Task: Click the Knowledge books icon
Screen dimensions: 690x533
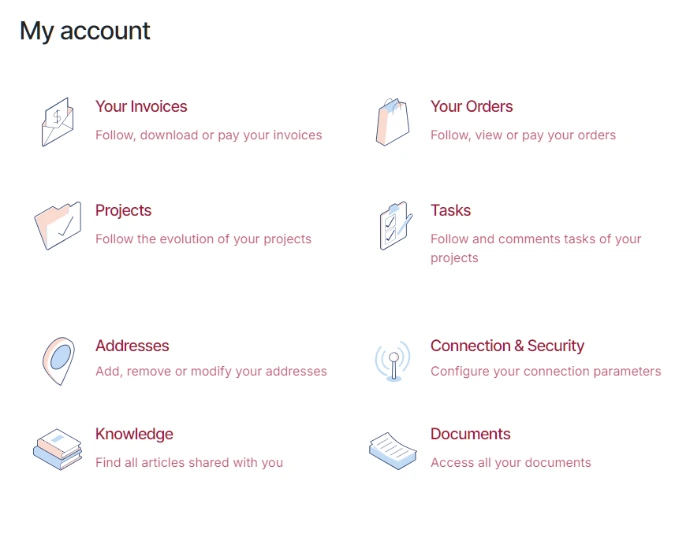Action: click(x=57, y=449)
